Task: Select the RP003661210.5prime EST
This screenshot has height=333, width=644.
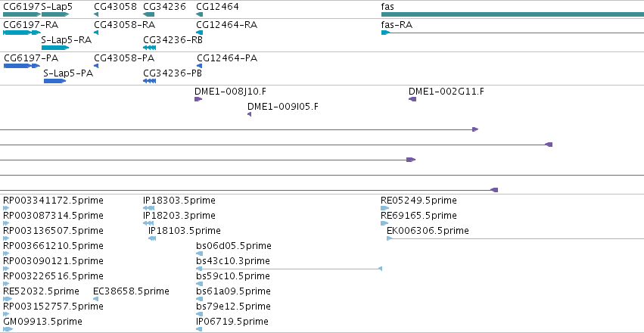Action: tap(6, 254)
